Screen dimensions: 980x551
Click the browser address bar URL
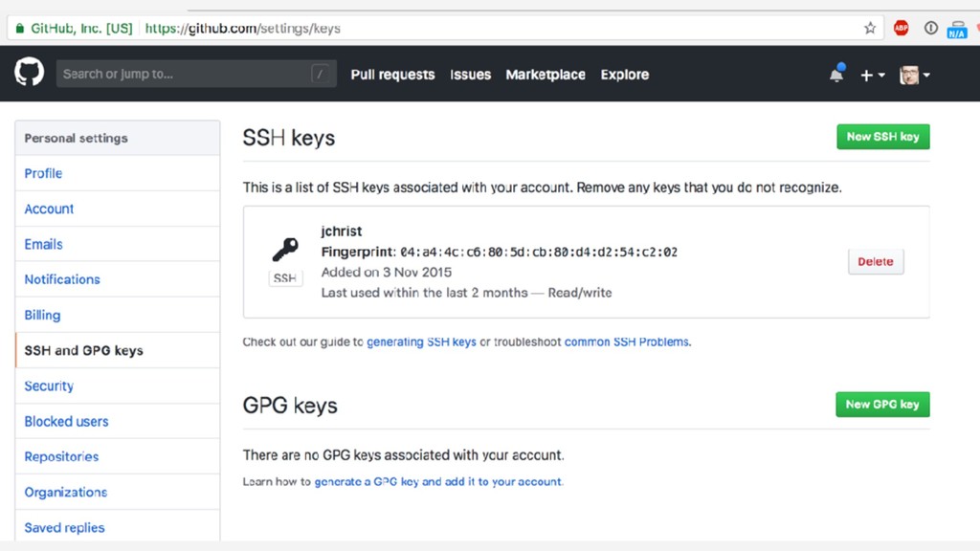242,28
